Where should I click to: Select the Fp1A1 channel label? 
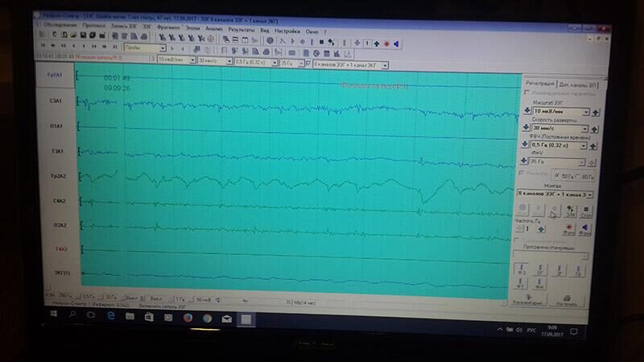55,75
